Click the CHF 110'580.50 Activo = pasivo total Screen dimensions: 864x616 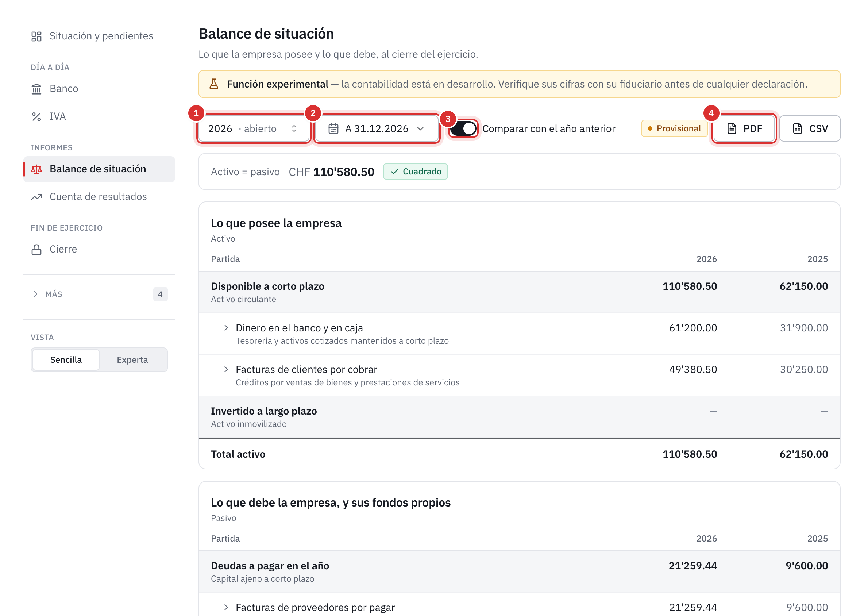(332, 172)
